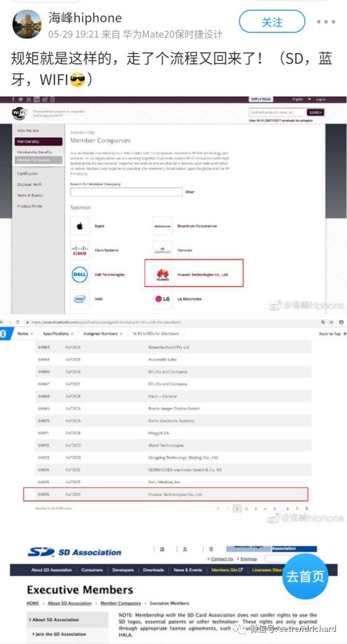The width and height of the screenshot is (347, 644).
Task: Click the Intel sponsor logo
Action: coord(80,299)
